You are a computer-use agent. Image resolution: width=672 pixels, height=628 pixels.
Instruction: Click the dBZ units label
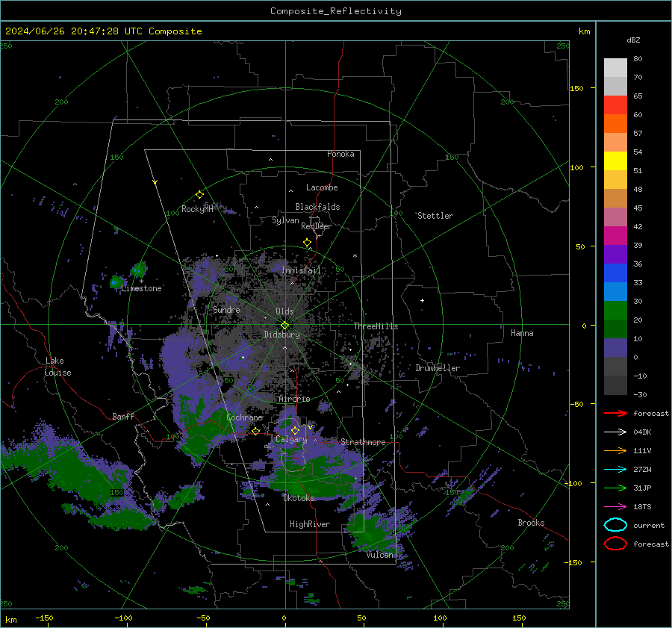633,40
